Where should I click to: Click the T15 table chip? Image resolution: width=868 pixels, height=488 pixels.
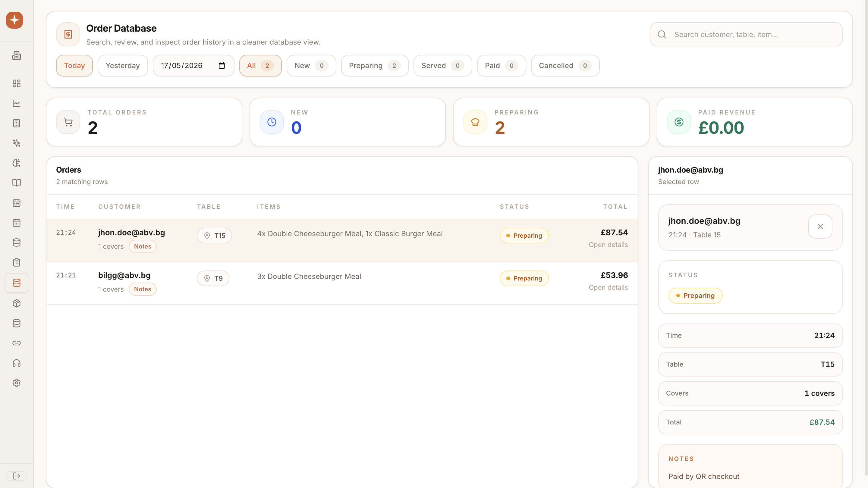(214, 235)
